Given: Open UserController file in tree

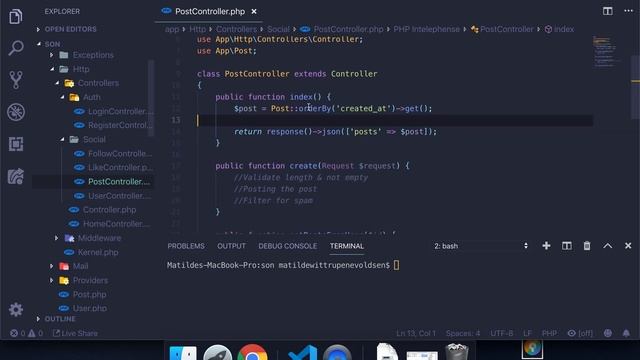Looking at the screenshot, I should [x=120, y=196].
